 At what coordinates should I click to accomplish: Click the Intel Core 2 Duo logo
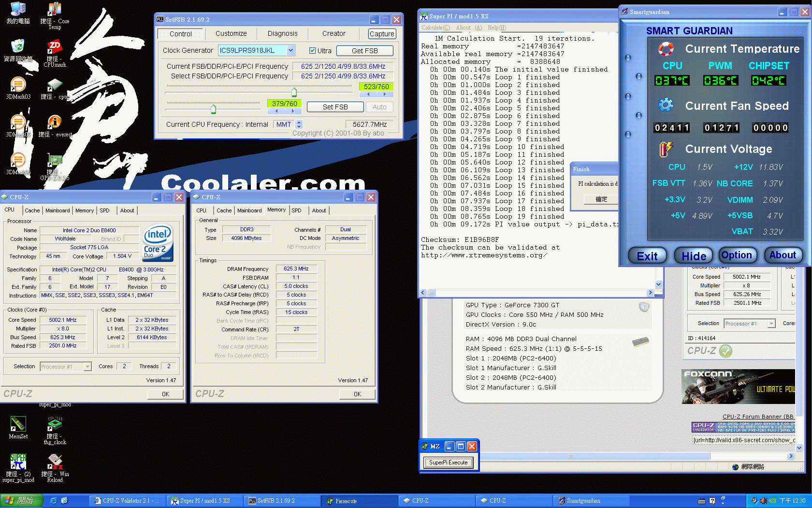tap(158, 243)
